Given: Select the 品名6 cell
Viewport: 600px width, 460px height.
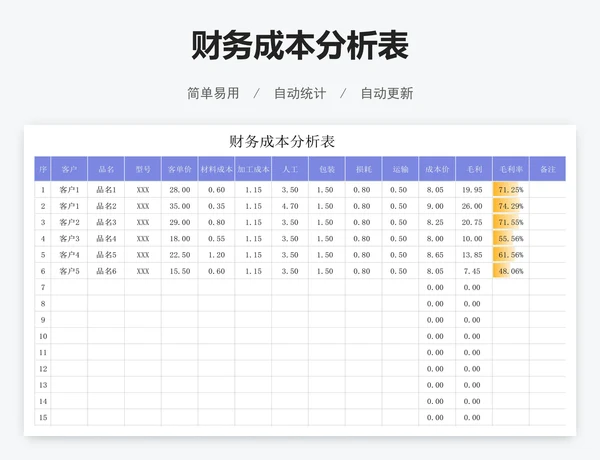Looking at the screenshot, I should point(106,271).
